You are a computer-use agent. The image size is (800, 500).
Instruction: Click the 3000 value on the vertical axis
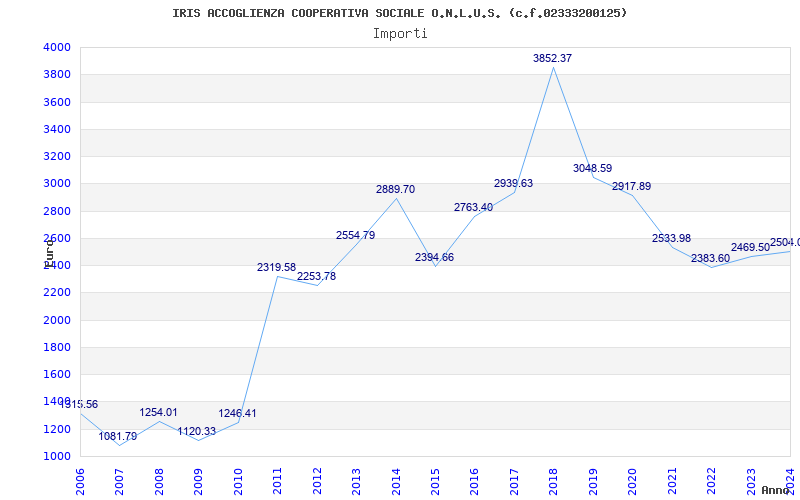click(57, 184)
